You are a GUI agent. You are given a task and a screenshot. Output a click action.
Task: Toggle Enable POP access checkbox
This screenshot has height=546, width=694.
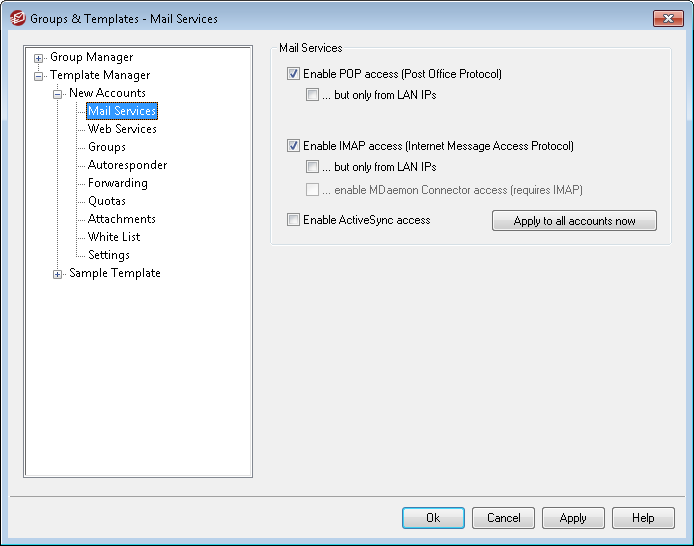pyautogui.click(x=293, y=74)
